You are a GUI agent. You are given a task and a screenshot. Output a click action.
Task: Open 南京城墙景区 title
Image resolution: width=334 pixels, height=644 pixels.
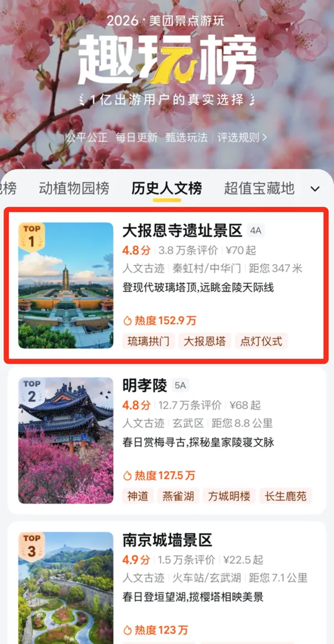167,541
